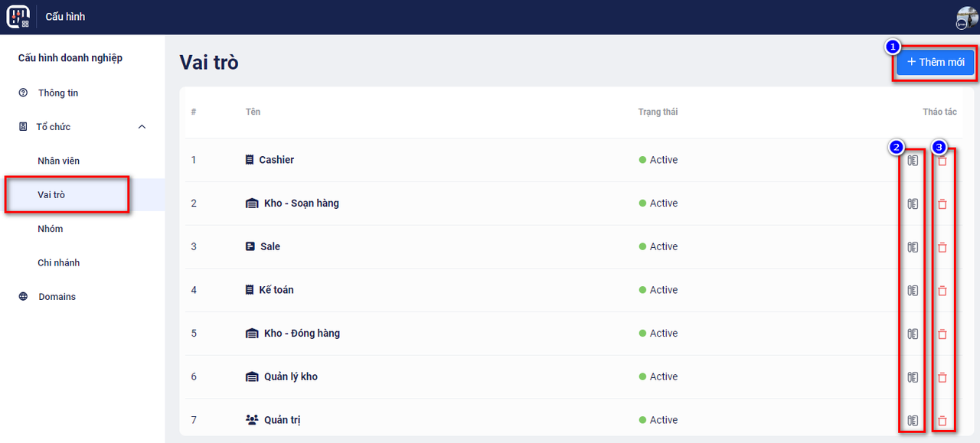The image size is (980, 443).
Task: Click the Quản trị role name
Action: 282,420
